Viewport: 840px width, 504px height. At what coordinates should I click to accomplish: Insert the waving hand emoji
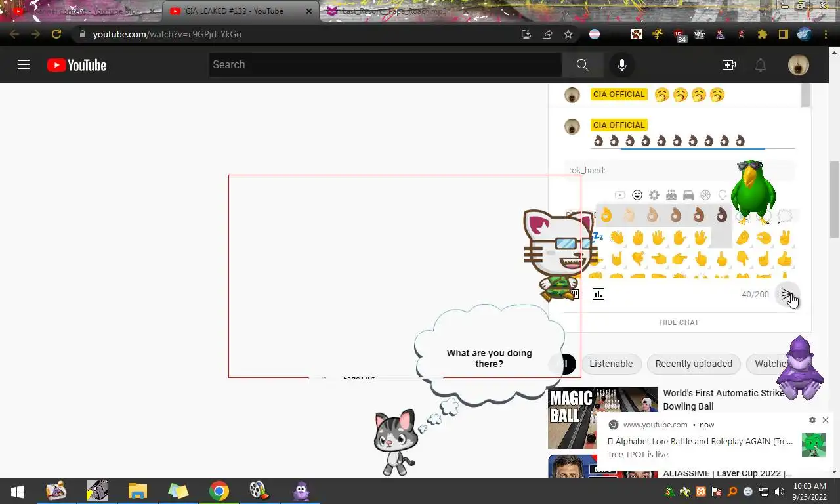point(617,238)
